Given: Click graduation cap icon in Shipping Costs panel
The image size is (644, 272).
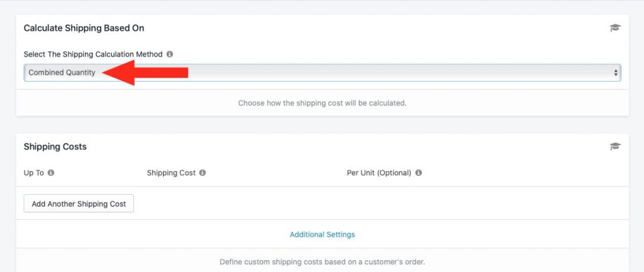Looking at the screenshot, I should [615, 146].
